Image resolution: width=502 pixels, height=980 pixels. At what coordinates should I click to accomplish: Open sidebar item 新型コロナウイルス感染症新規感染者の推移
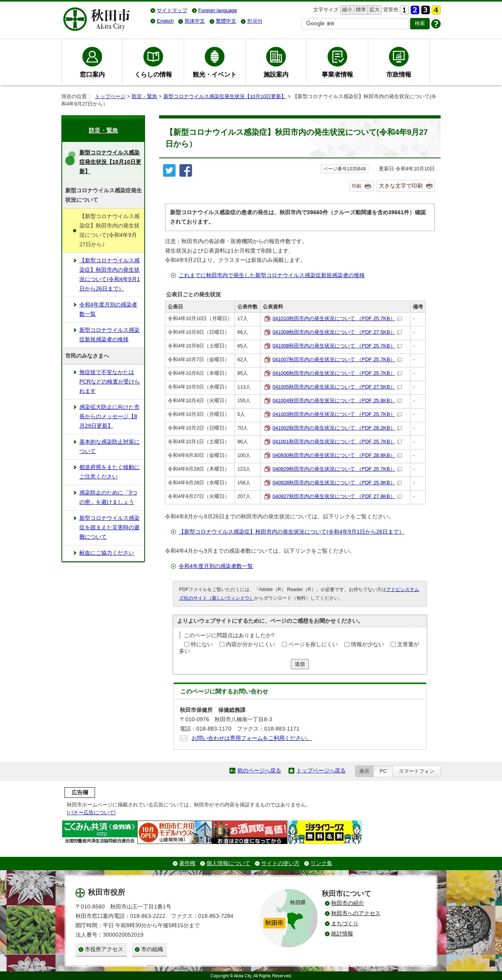point(109,335)
